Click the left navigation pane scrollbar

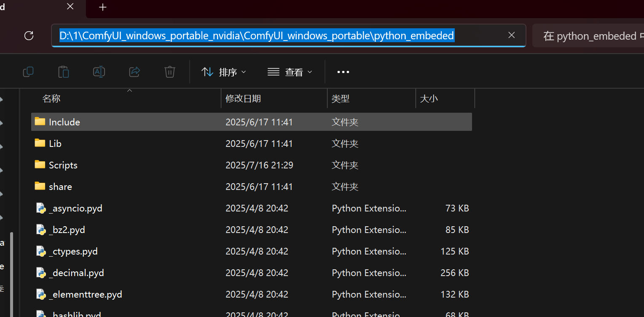coord(12,270)
